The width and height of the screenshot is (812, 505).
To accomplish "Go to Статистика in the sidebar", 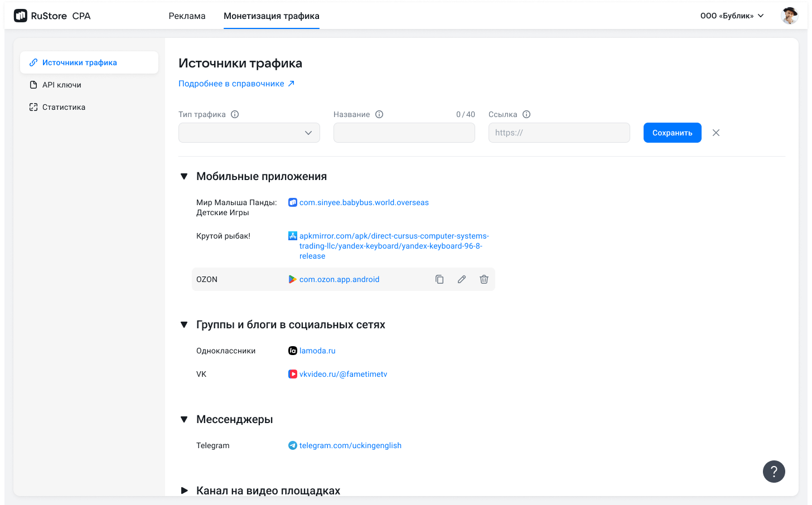I will [x=64, y=107].
